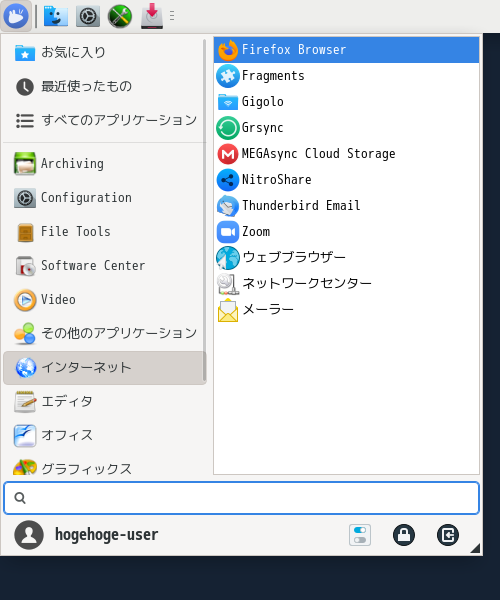Choose the オフィス category
500x600 pixels.
pyautogui.click(x=103, y=436)
